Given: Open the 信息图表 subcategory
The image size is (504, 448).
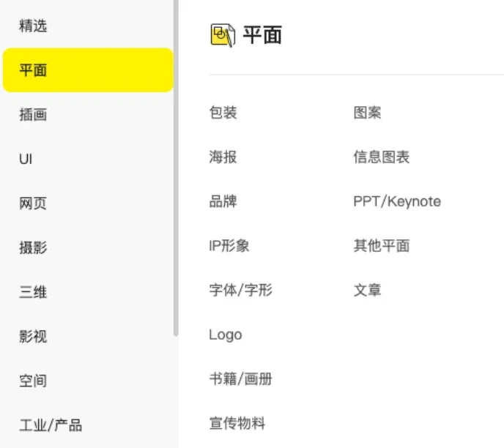Looking at the screenshot, I should pyautogui.click(x=381, y=157).
